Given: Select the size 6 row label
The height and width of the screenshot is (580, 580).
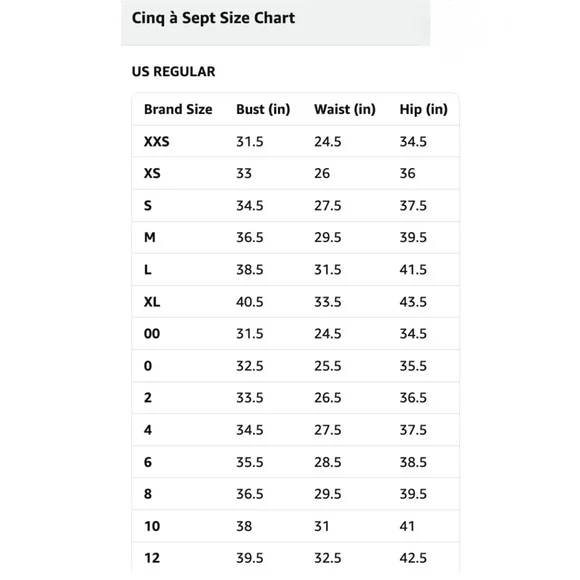Looking at the screenshot, I should coord(148,462).
